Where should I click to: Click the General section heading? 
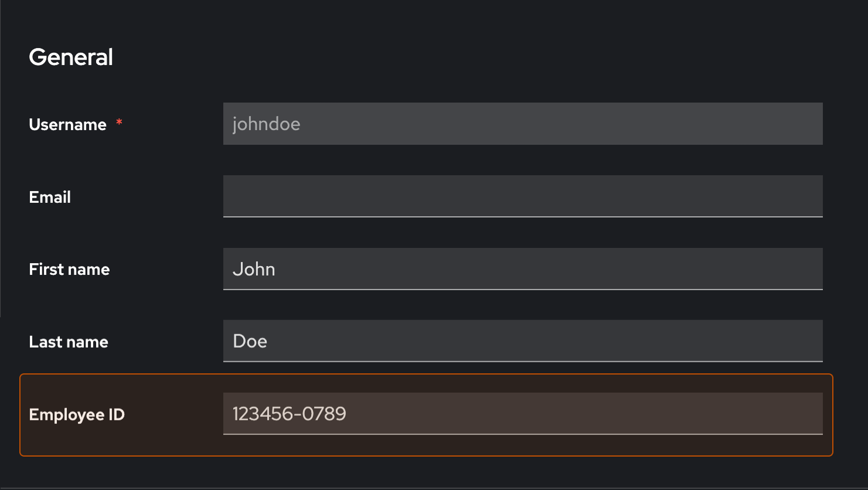point(70,57)
